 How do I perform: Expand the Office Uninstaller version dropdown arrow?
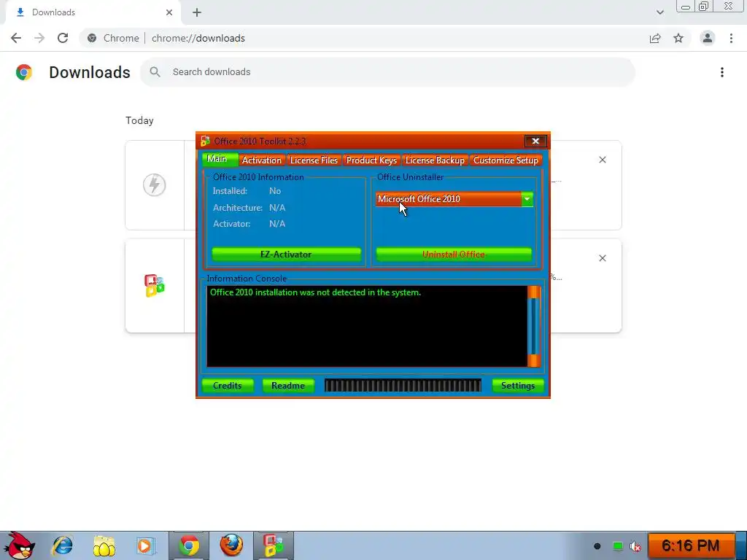(x=527, y=199)
